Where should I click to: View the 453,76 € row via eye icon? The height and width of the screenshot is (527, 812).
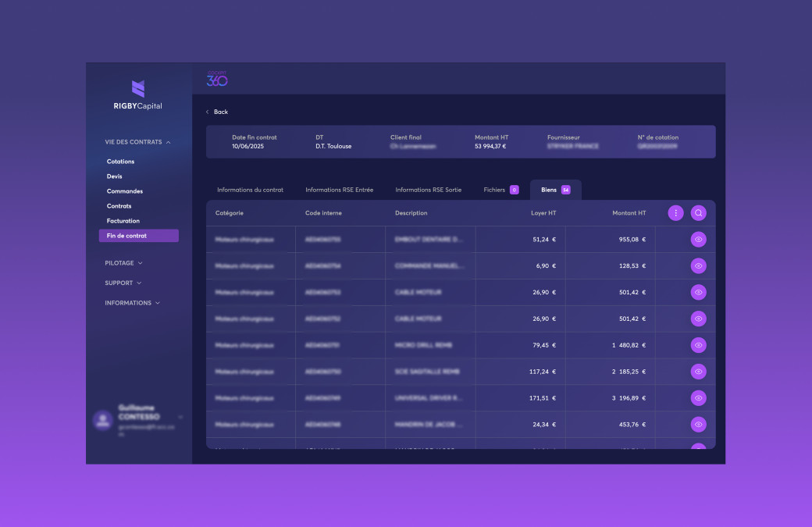pos(698,425)
